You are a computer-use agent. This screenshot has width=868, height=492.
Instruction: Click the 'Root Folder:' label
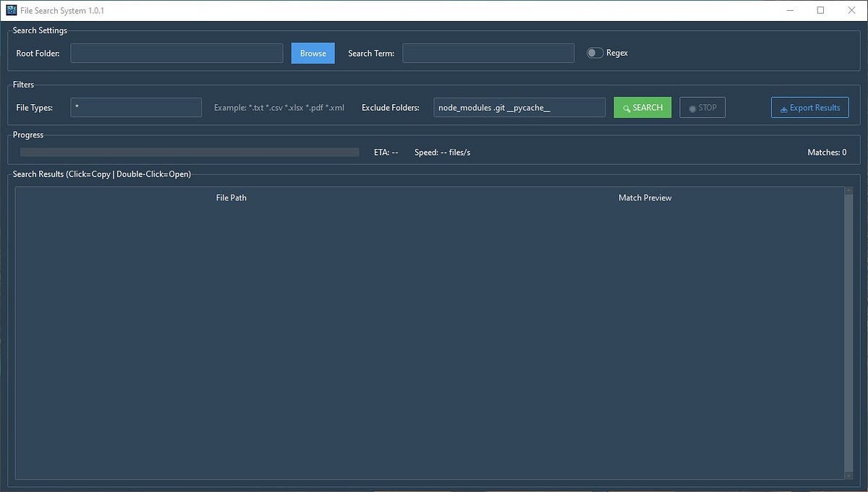pos(38,54)
